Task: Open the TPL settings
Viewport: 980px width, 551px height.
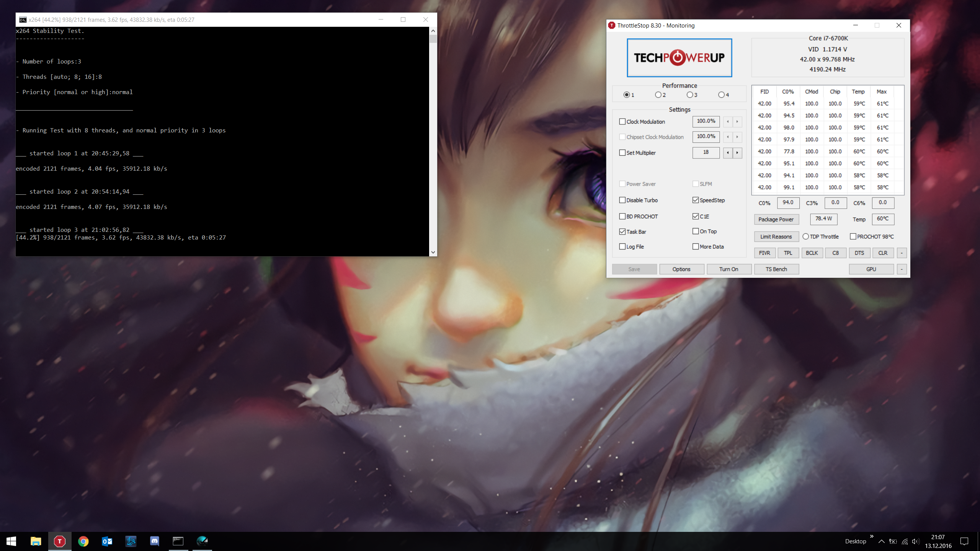Action: [788, 253]
